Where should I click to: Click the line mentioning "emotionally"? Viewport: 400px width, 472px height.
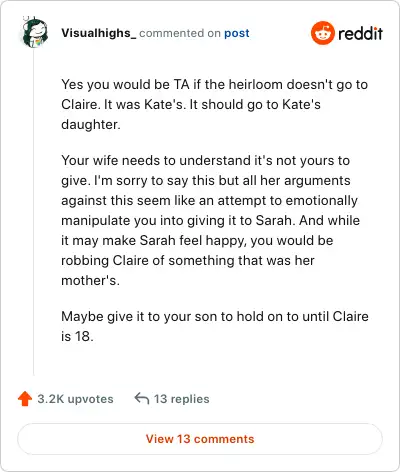[x=209, y=201]
